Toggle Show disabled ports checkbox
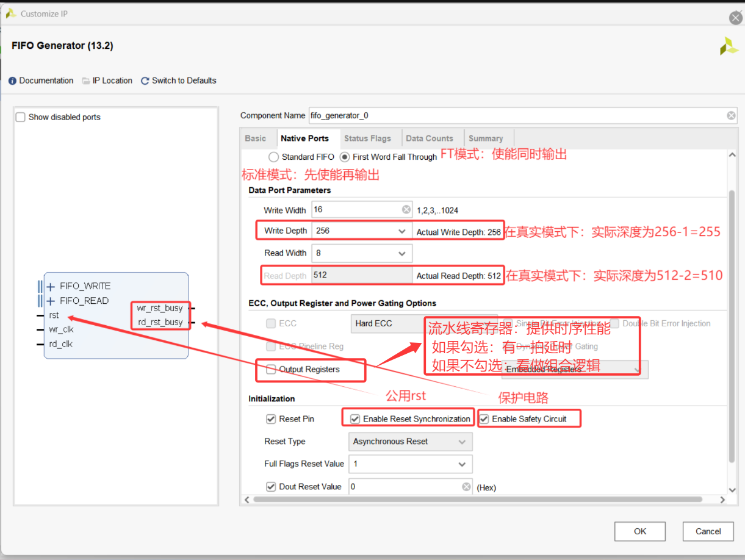The height and width of the screenshot is (560, 745). click(x=21, y=117)
